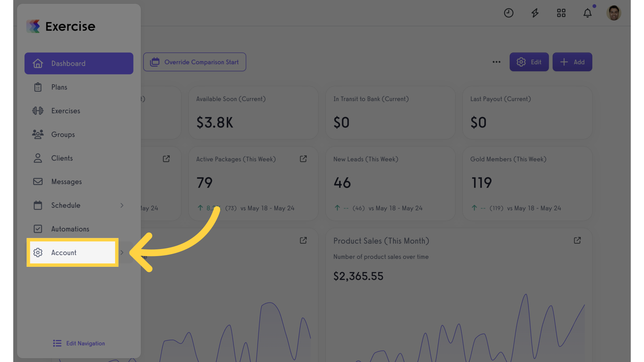Open external link on the chart left of Product Sales
This screenshot has width=644, height=362.
click(303, 241)
